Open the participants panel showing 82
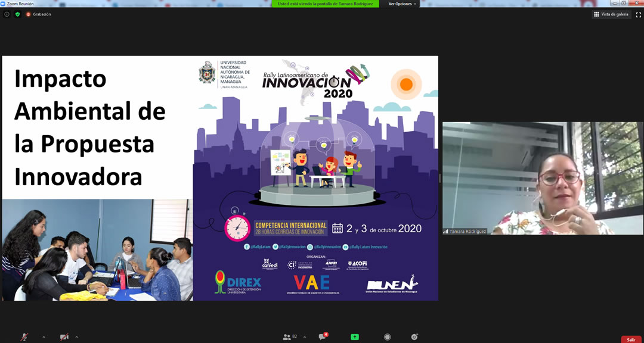 [x=290, y=337]
